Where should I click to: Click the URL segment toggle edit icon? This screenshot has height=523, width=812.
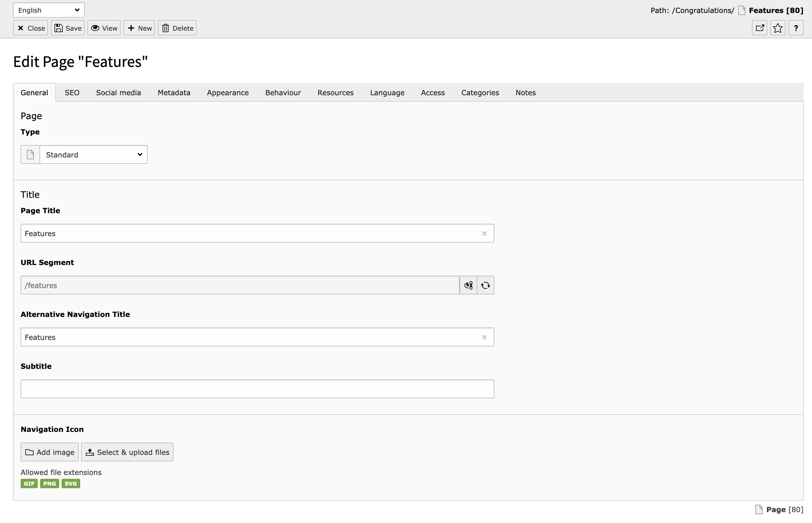click(x=468, y=285)
